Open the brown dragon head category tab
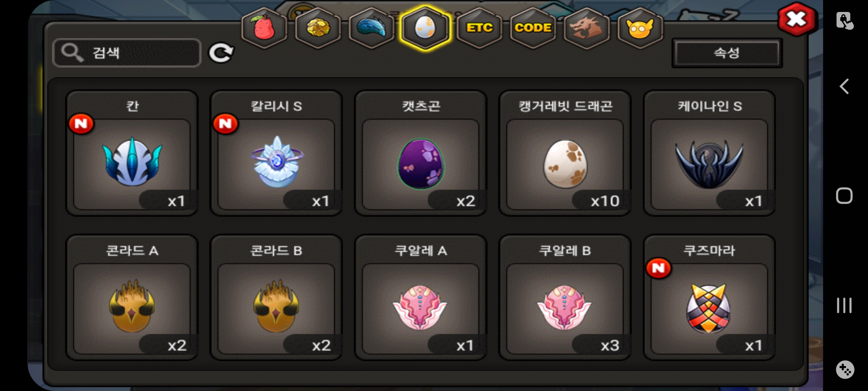Image resolution: width=868 pixels, height=391 pixels. pos(587,28)
